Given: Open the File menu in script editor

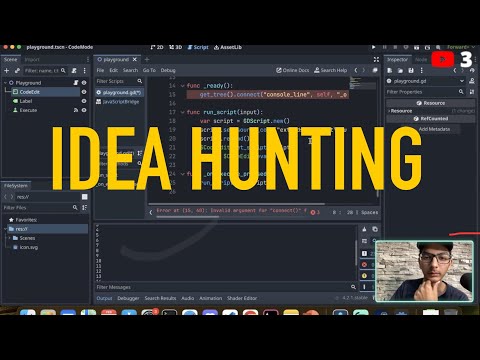Looking at the screenshot, I should coord(100,70).
